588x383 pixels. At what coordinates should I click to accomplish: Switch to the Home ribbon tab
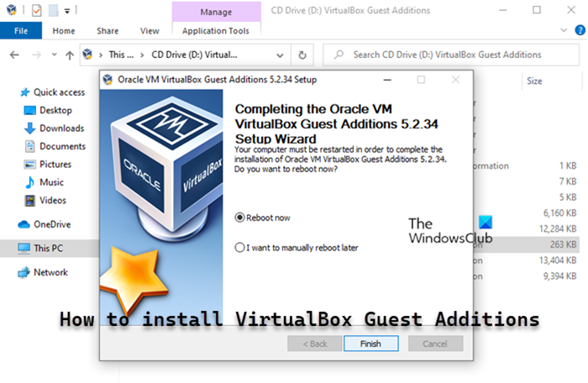[64, 31]
